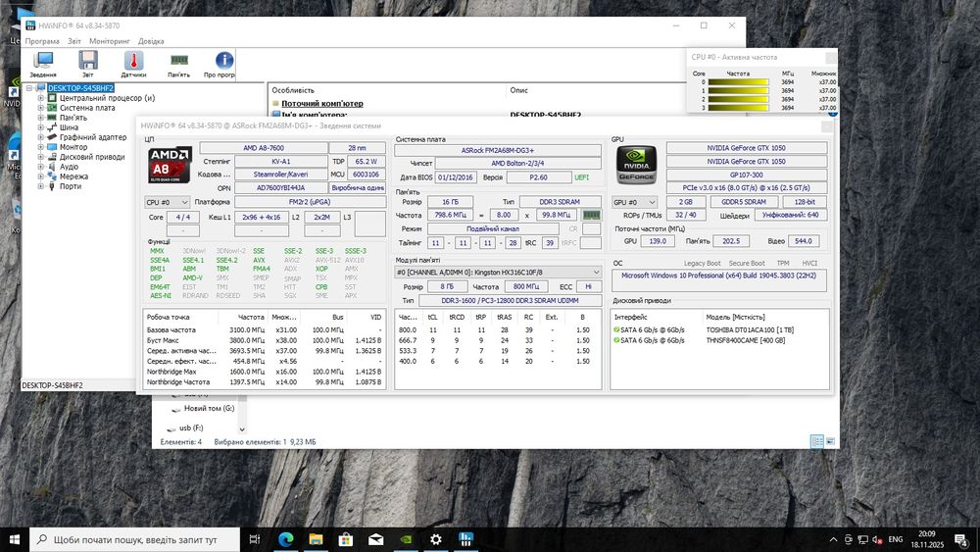The width and height of the screenshot is (980, 552).
Task: Launch Microsoft Edge from the taskbar
Action: pyautogui.click(x=285, y=539)
